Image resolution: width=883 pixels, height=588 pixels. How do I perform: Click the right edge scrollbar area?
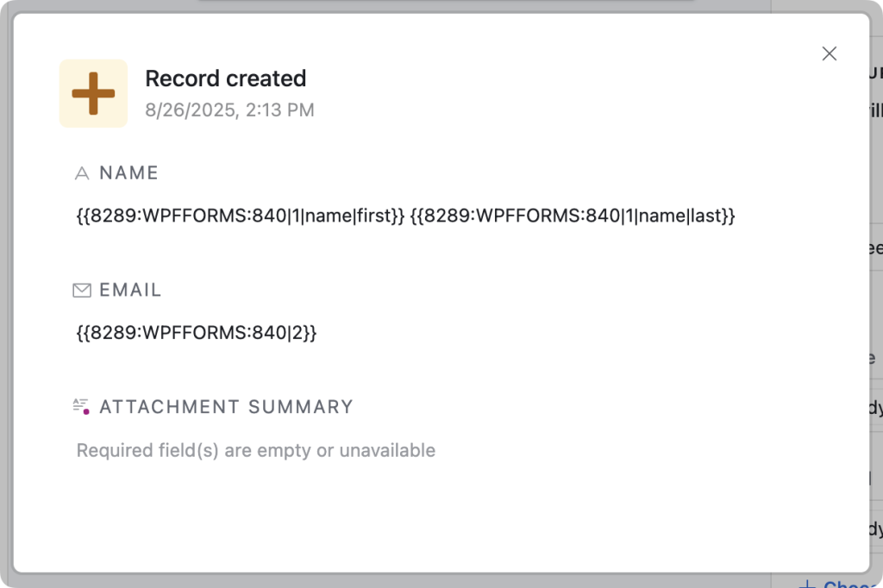879,293
